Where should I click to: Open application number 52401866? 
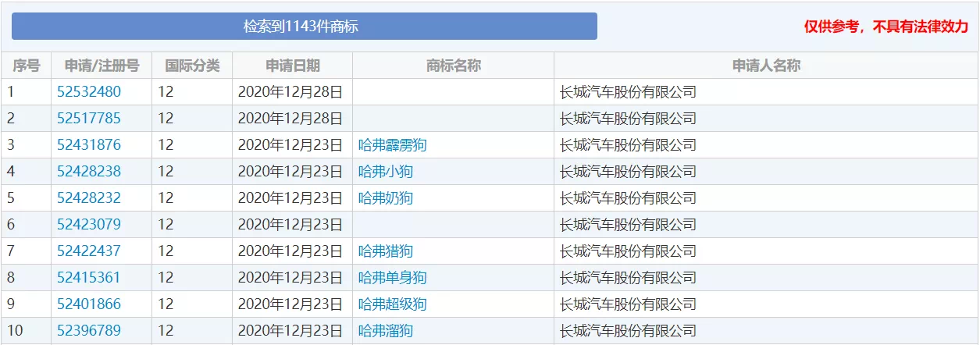coord(89,304)
